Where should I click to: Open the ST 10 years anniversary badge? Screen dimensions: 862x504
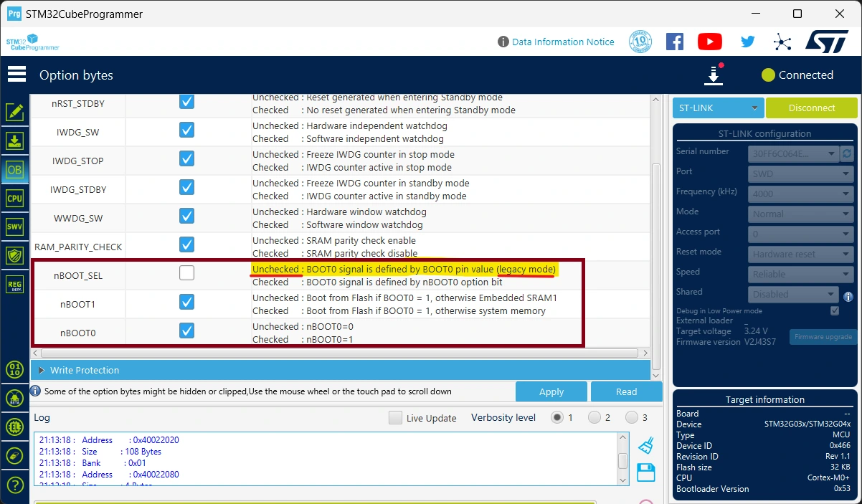pyautogui.click(x=640, y=42)
